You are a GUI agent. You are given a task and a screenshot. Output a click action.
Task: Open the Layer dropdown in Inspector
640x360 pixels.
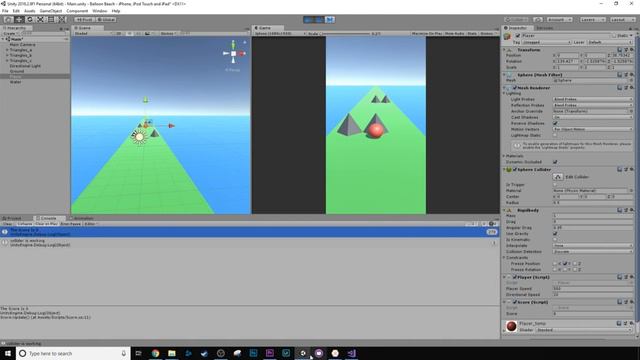pos(610,42)
